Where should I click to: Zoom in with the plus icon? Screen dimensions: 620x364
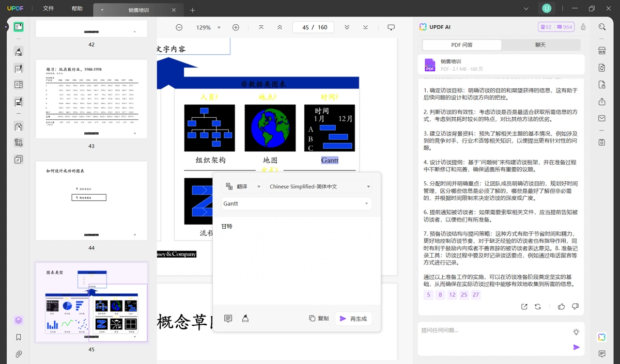tap(236, 27)
